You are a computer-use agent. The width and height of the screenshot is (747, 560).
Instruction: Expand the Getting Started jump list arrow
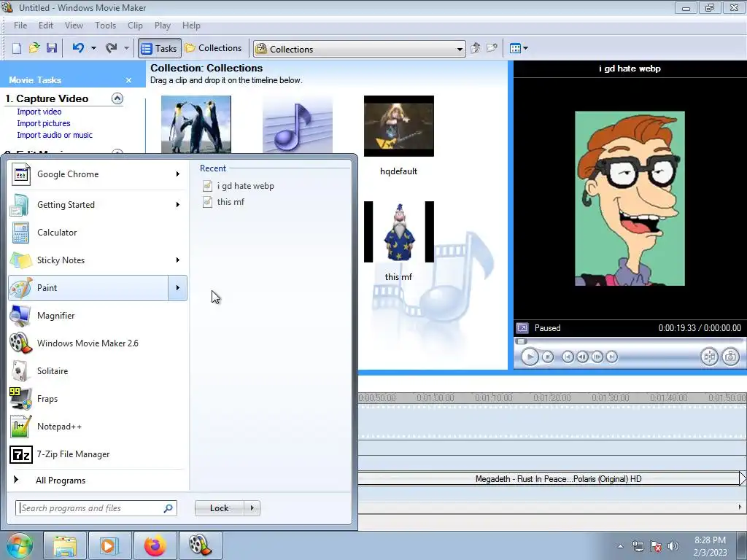coord(178,205)
